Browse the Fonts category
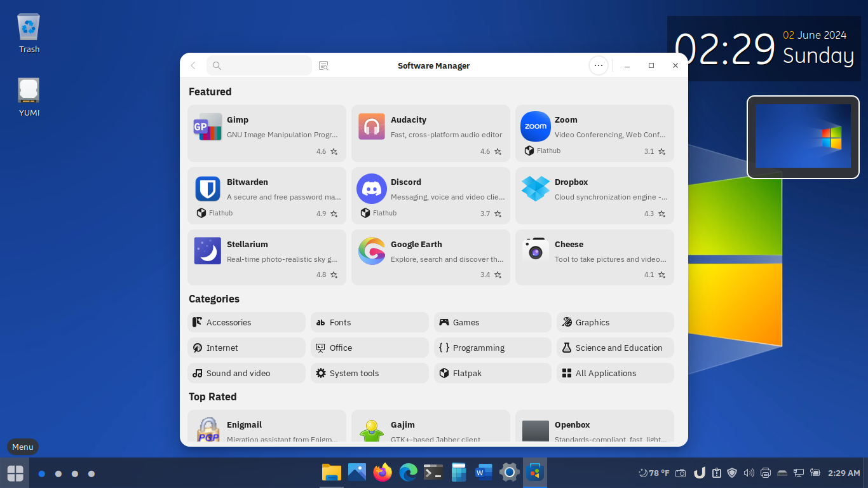 point(370,322)
